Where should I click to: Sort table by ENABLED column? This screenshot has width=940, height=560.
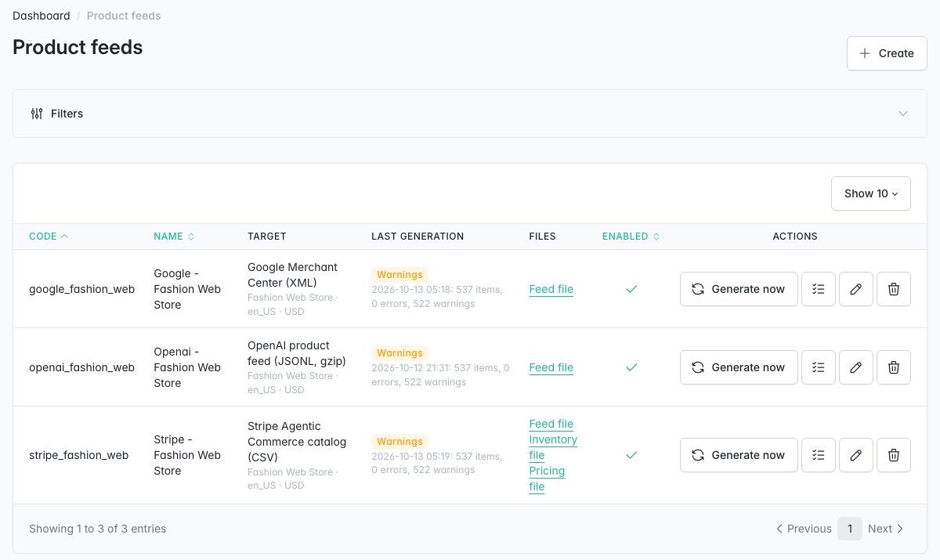click(631, 237)
